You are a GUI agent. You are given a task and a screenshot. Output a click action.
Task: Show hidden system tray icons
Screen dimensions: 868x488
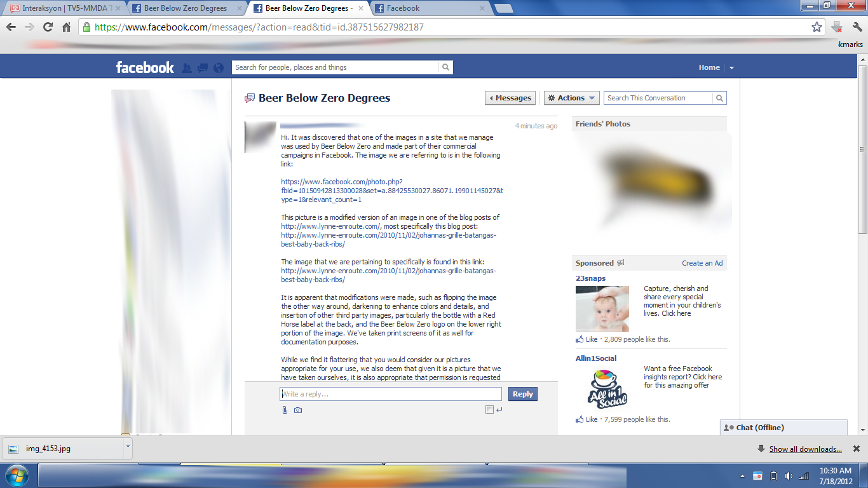[743, 476]
